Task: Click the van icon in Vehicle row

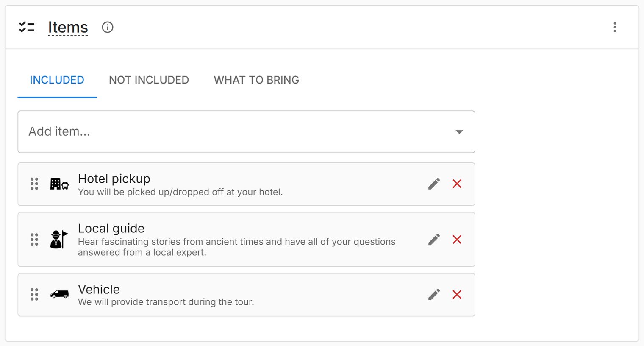Action: coord(59,294)
